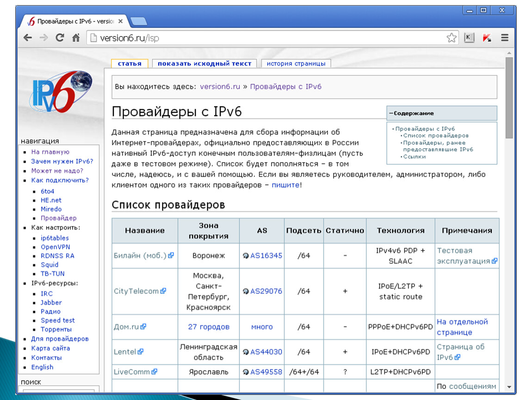Click the IPv6 globe logo
Viewport: 532px width, 400px height.
click(60, 92)
